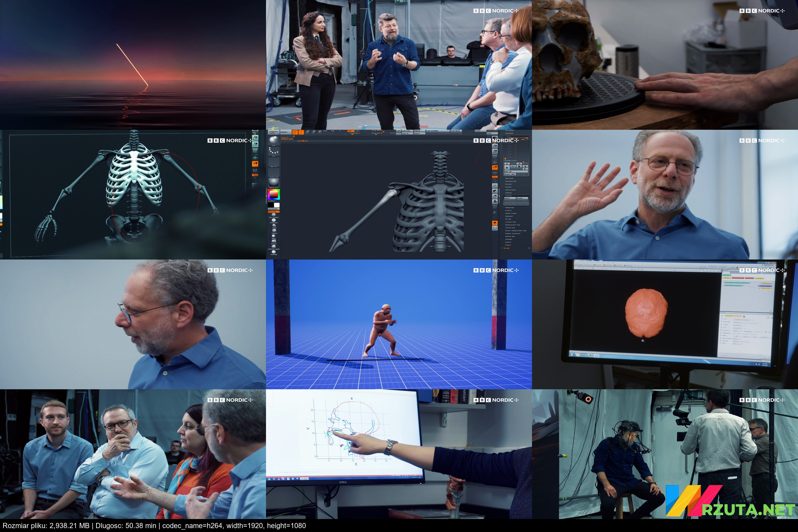
Task: Select the Dots stroke type icon
Action: pos(274,151)
